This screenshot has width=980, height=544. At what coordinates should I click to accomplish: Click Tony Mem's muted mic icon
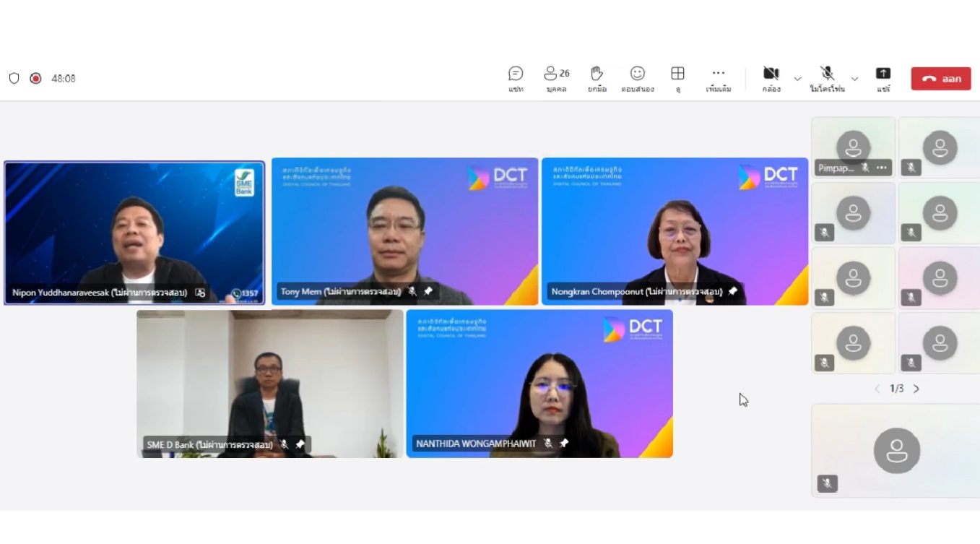(x=412, y=292)
